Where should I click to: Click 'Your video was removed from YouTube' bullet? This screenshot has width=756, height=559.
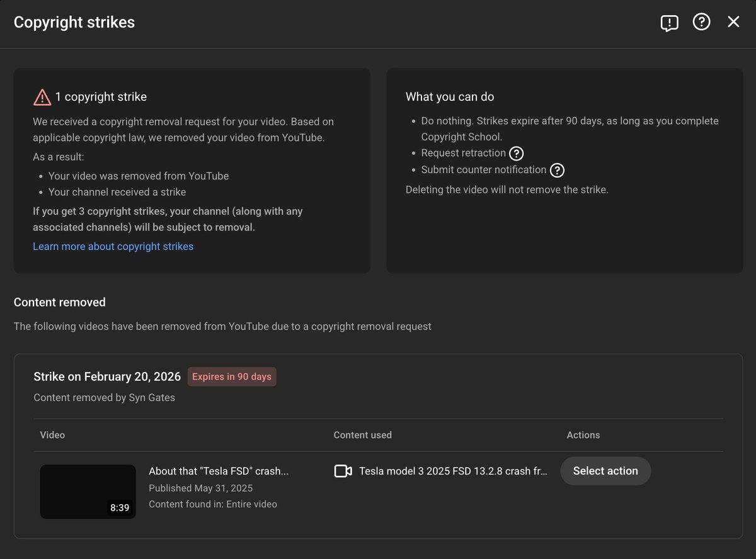pos(139,176)
